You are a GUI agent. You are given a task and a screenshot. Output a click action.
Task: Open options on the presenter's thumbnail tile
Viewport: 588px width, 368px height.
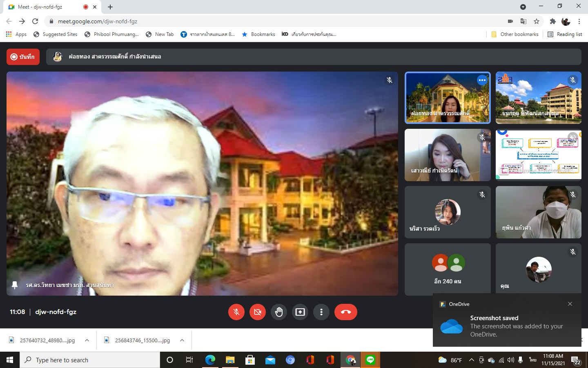coord(482,80)
